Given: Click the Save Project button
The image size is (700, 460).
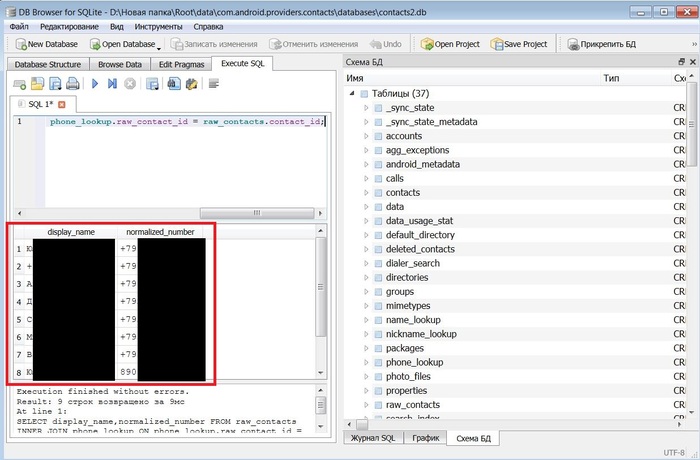Looking at the screenshot, I should pyautogui.click(x=518, y=44).
